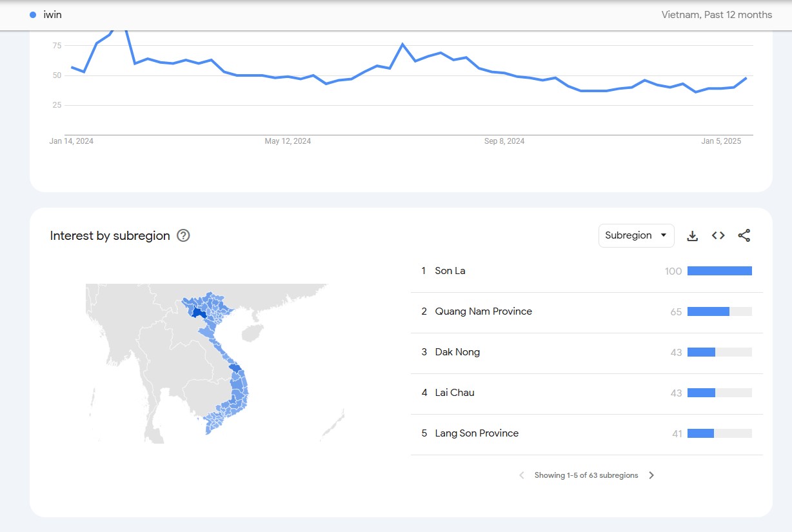Click the line endpoint at Jan 2025
Screen dimensions: 792x532
pyautogui.click(x=746, y=78)
